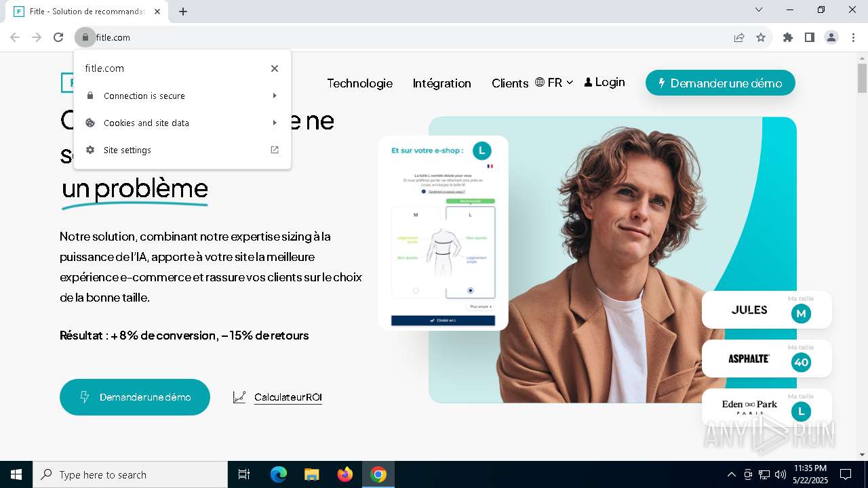868x488 pixels.
Task: Click the Eden Park size card
Action: (767, 407)
